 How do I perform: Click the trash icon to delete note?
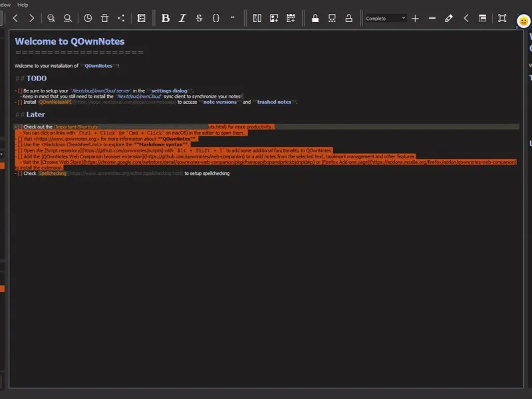[104, 18]
